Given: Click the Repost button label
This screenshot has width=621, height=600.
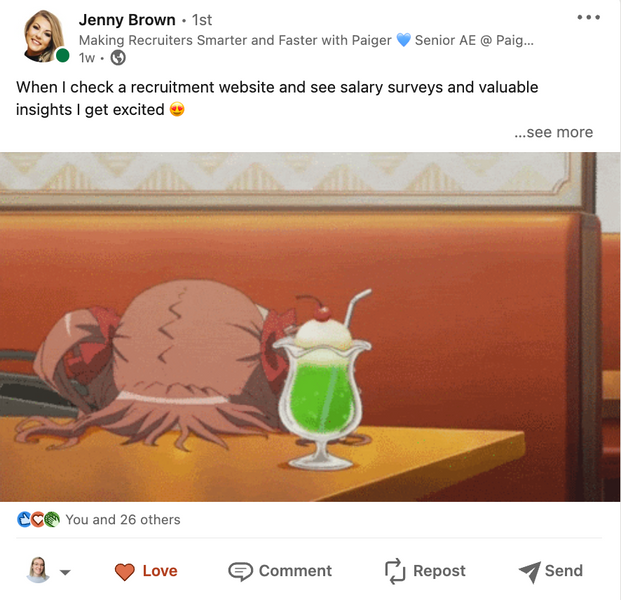Looking at the screenshot, I should pos(439,571).
